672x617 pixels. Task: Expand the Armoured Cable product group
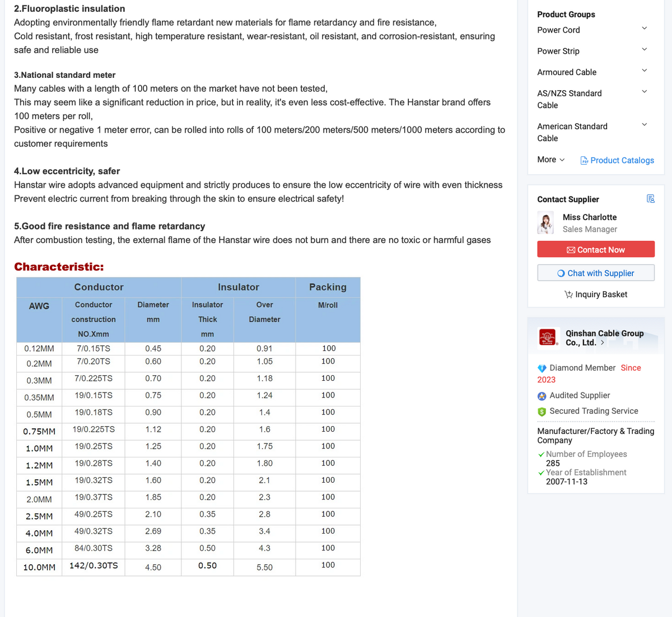pos(644,71)
